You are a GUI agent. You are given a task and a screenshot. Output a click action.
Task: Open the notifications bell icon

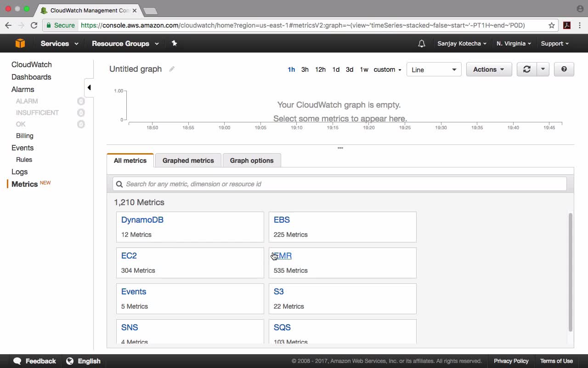421,44
